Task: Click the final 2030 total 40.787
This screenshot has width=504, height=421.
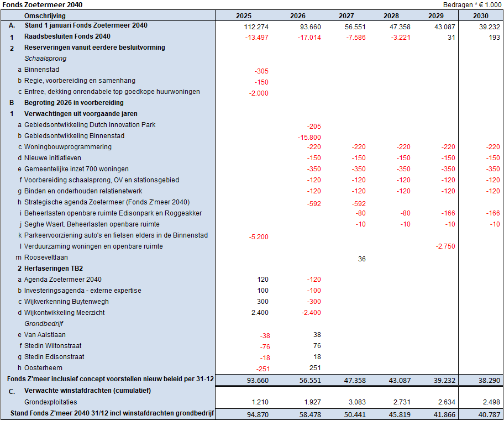Action: (x=489, y=414)
